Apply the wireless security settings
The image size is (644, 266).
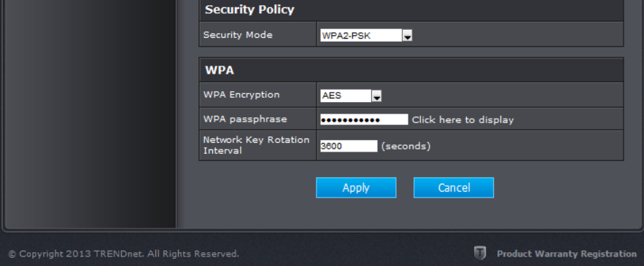pos(356,187)
